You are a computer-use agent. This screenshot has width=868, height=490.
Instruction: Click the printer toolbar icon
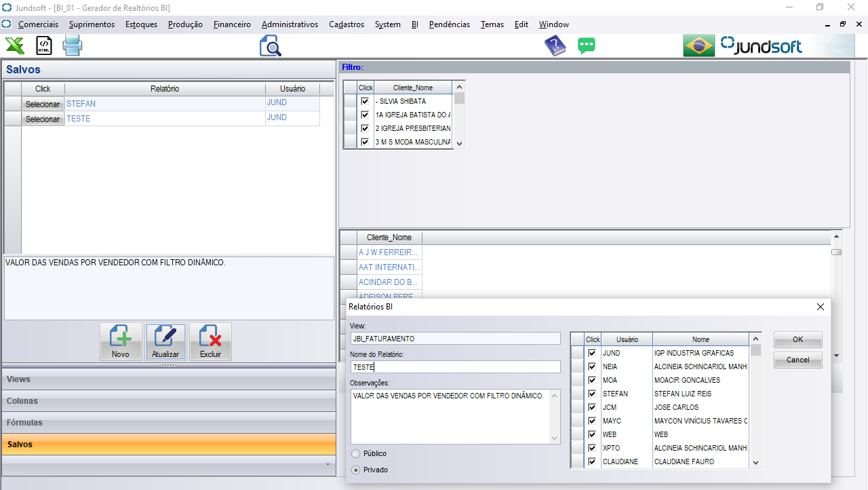click(x=73, y=46)
